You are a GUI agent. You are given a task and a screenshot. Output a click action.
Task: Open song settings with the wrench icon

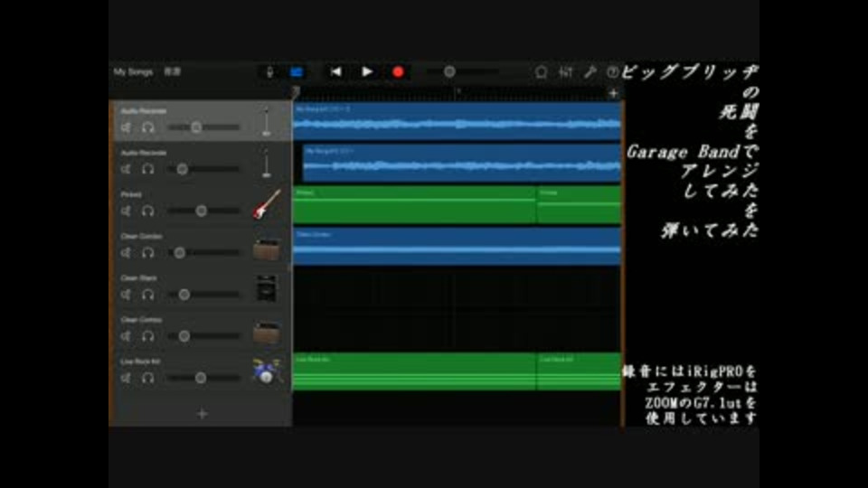pyautogui.click(x=590, y=72)
